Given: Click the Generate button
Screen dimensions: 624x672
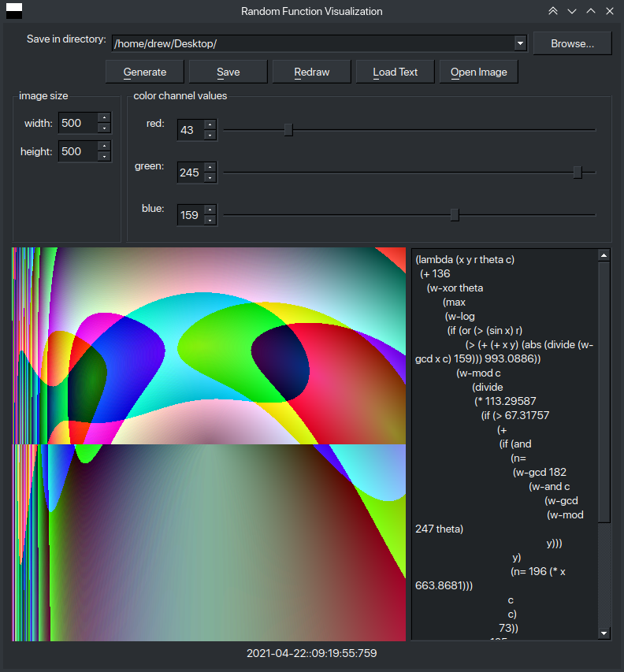Looking at the screenshot, I should [x=144, y=72].
